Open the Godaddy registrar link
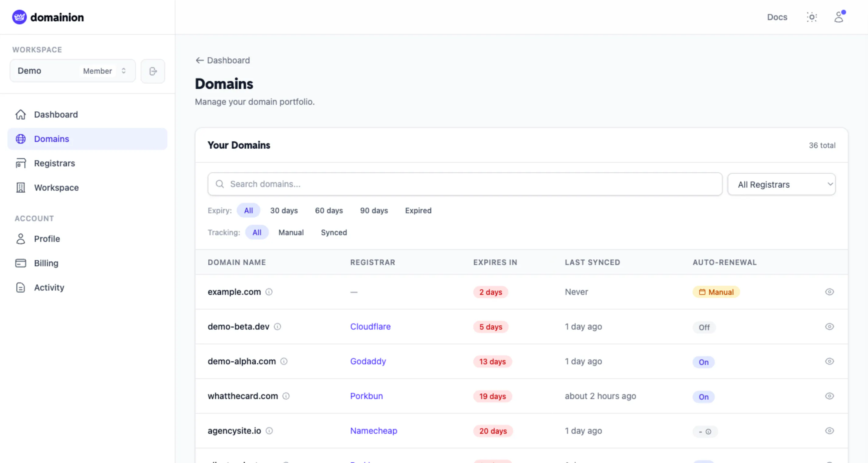 (x=368, y=361)
